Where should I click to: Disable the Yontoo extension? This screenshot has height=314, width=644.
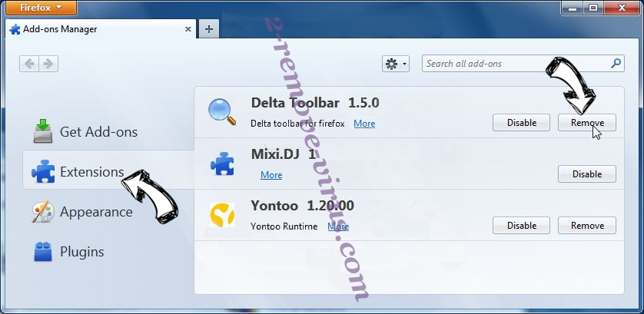521,226
